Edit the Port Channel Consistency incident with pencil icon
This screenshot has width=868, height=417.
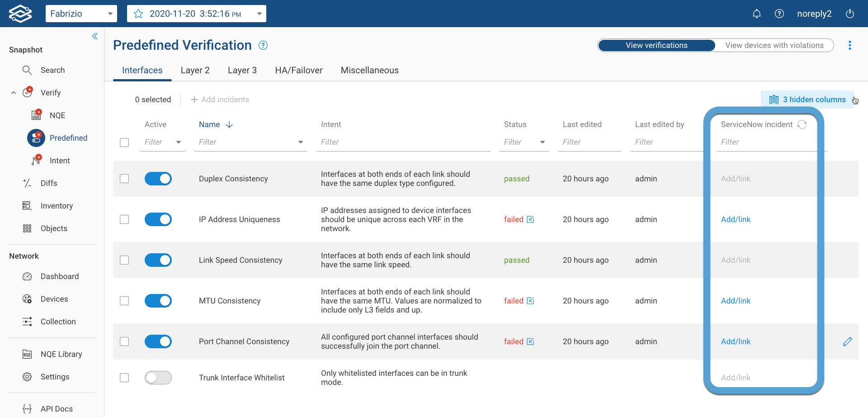click(848, 341)
